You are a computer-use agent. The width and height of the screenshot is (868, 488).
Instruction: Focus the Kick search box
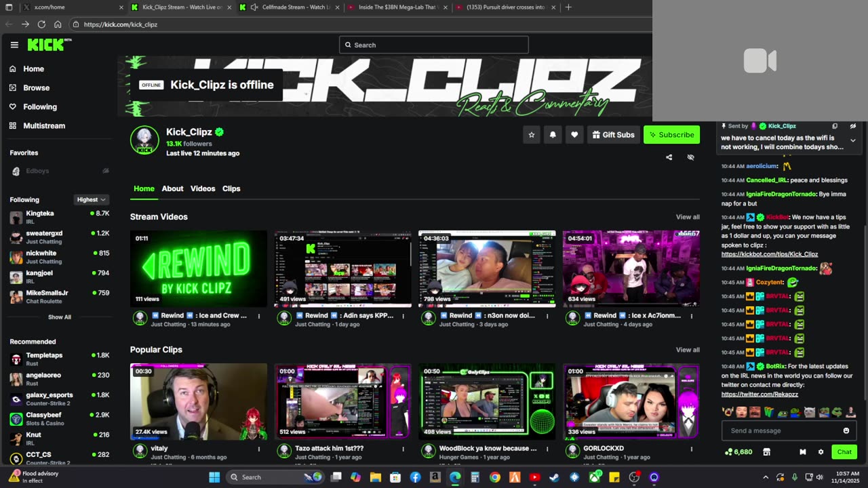(434, 45)
